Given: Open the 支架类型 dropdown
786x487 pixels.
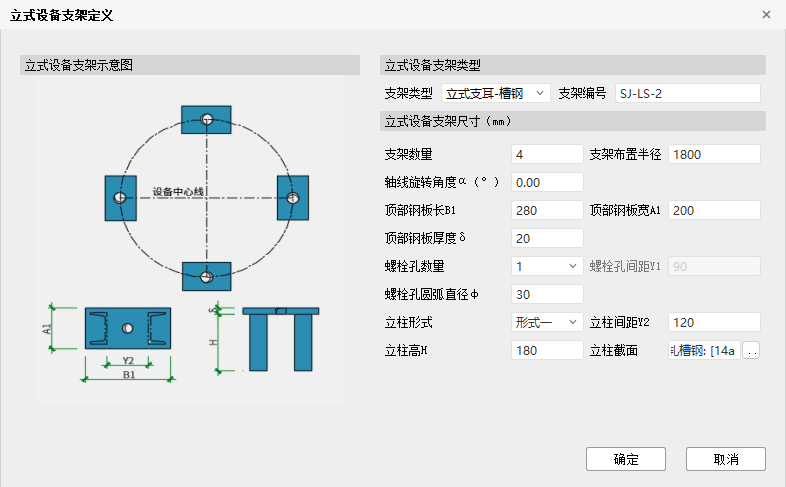Looking at the screenshot, I should click(495, 93).
